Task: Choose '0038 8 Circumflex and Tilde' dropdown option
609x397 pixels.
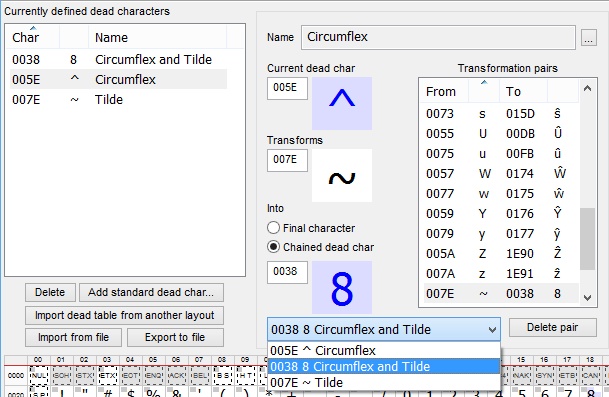Action: coord(383,366)
